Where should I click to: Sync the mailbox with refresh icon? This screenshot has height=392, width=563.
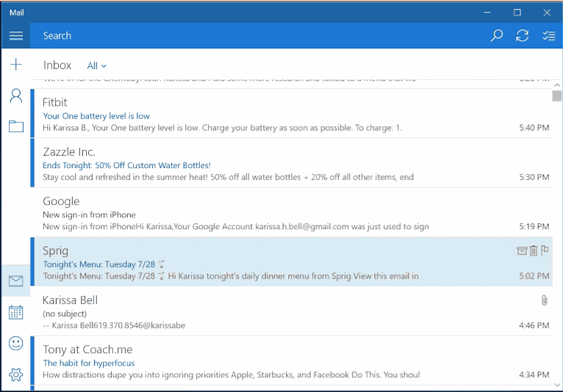522,35
